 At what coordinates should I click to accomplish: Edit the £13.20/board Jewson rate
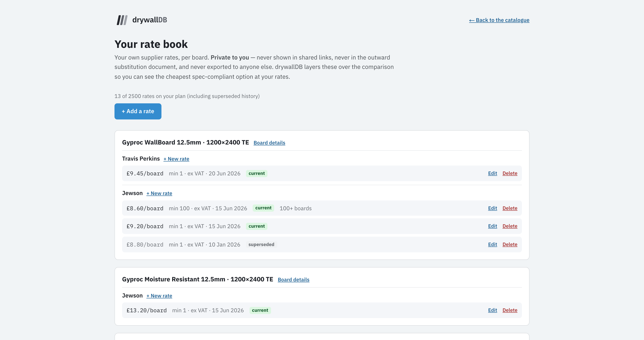pos(492,310)
